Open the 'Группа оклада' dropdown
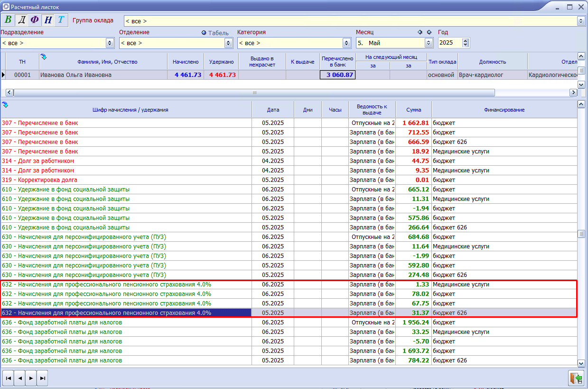 [580, 21]
